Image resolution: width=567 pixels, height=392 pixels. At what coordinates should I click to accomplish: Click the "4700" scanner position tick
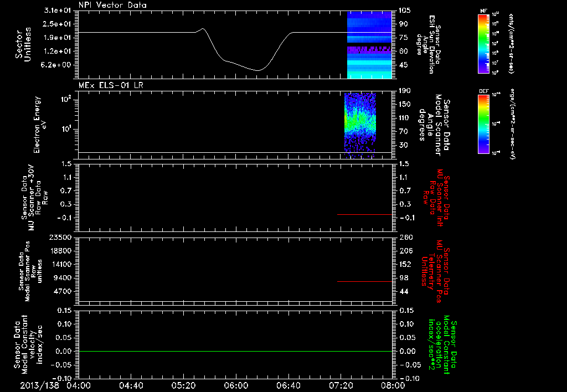62,291
